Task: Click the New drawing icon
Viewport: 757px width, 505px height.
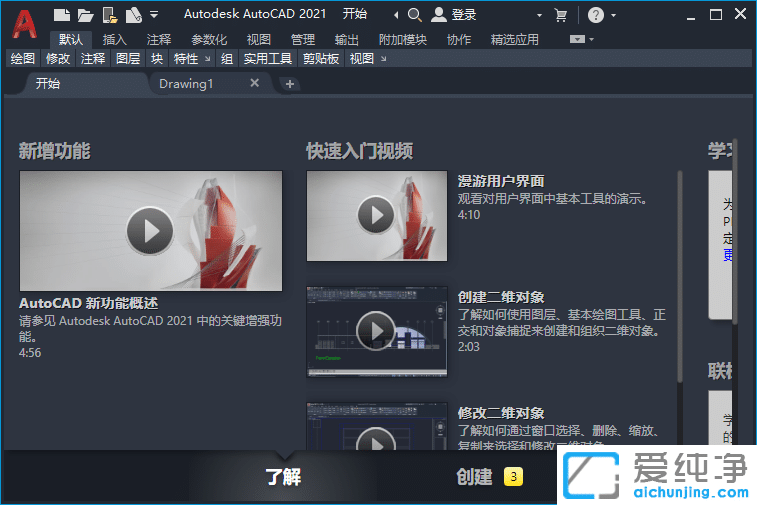Action: point(62,15)
